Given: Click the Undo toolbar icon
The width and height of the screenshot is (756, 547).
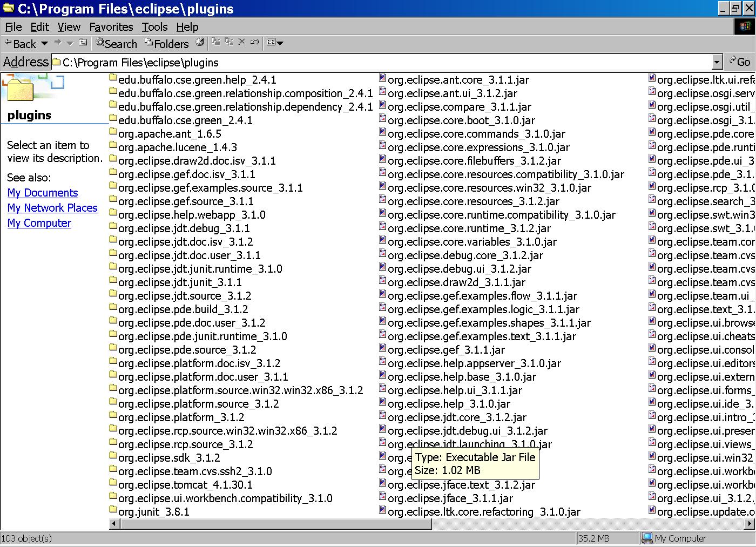Looking at the screenshot, I should click(x=255, y=42).
